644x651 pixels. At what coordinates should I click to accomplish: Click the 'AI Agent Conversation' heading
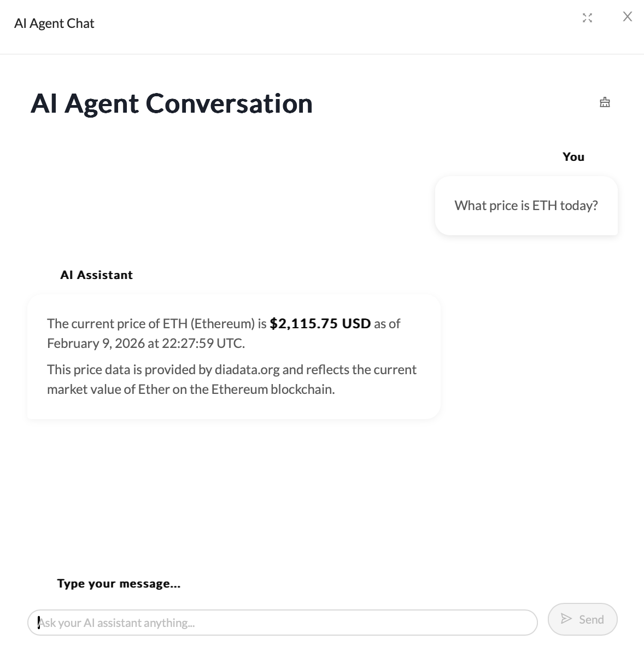pyautogui.click(x=171, y=103)
